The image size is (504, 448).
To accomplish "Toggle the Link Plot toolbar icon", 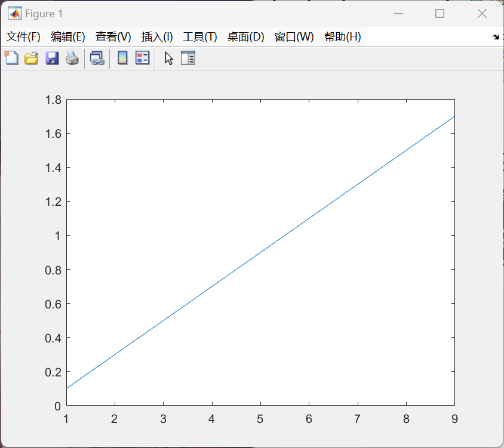I will [97, 58].
